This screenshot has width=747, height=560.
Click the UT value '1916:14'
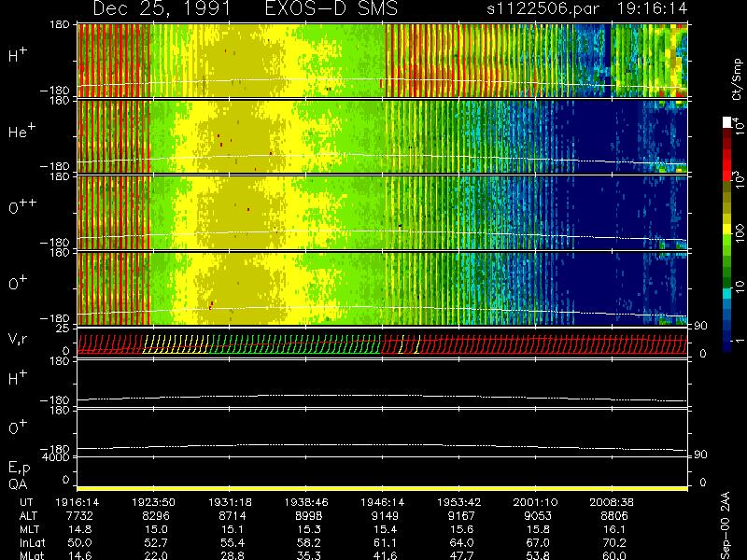pyautogui.click(x=77, y=502)
